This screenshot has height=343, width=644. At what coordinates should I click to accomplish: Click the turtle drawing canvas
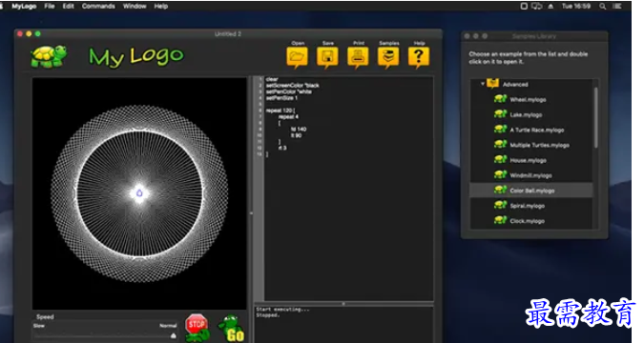coord(139,193)
